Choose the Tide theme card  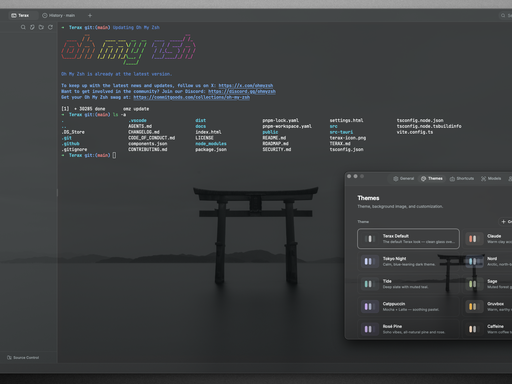[x=408, y=284]
